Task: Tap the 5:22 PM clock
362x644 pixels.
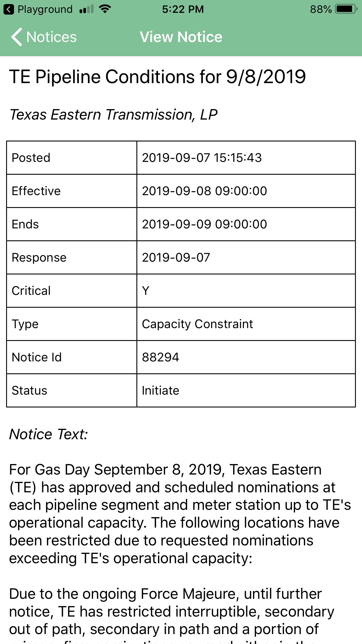Action: (x=183, y=9)
